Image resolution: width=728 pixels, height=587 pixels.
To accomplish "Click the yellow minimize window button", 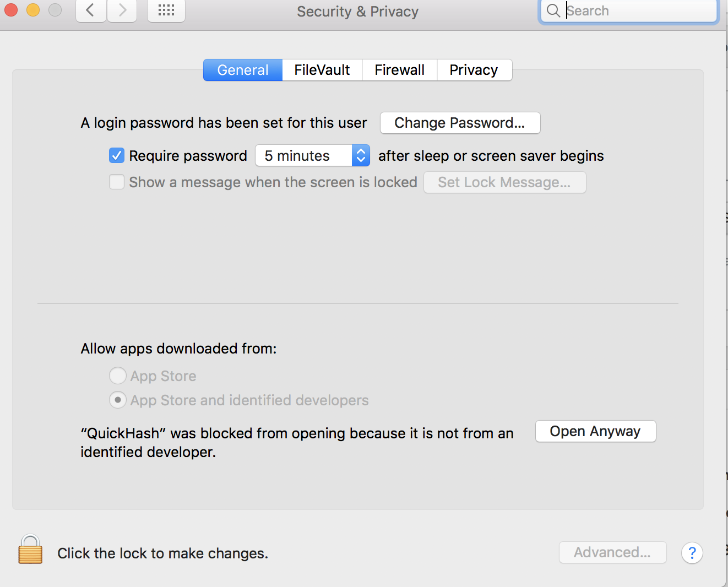I will [33, 10].
